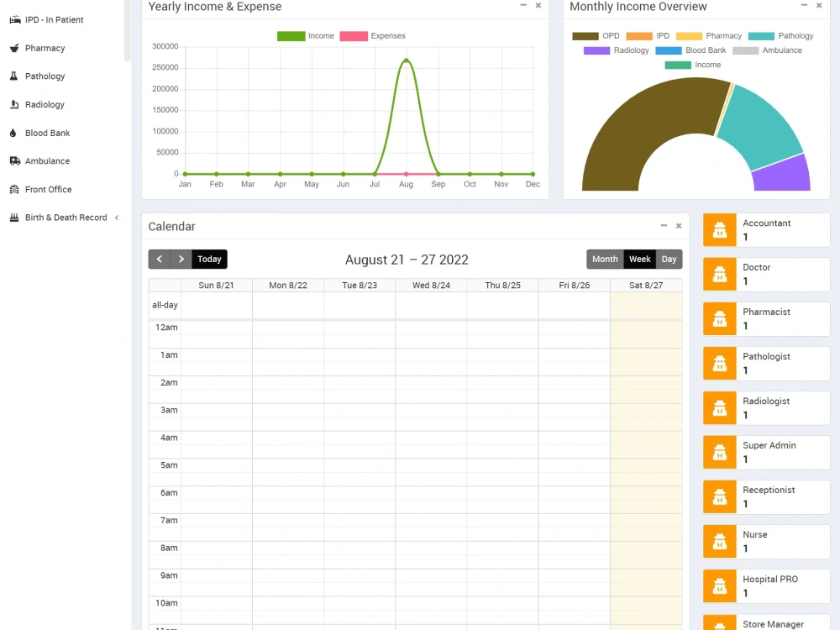Click the Nurse staff icon
Screen dimensions: 840x630
720,542
